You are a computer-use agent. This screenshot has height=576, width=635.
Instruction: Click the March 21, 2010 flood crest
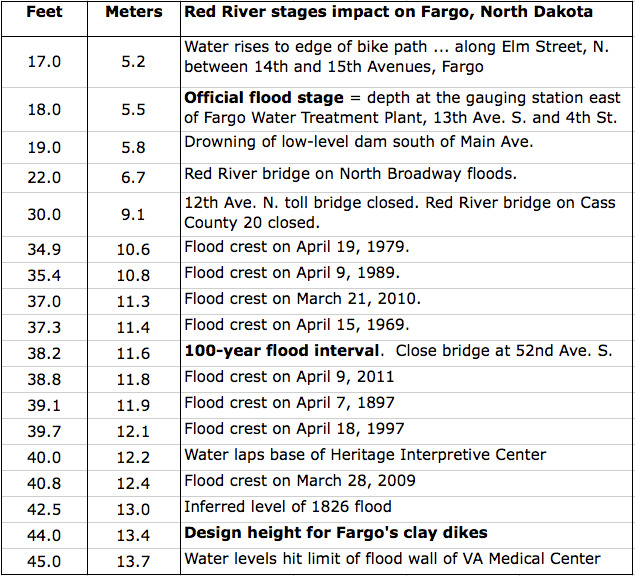click(302, 298)
